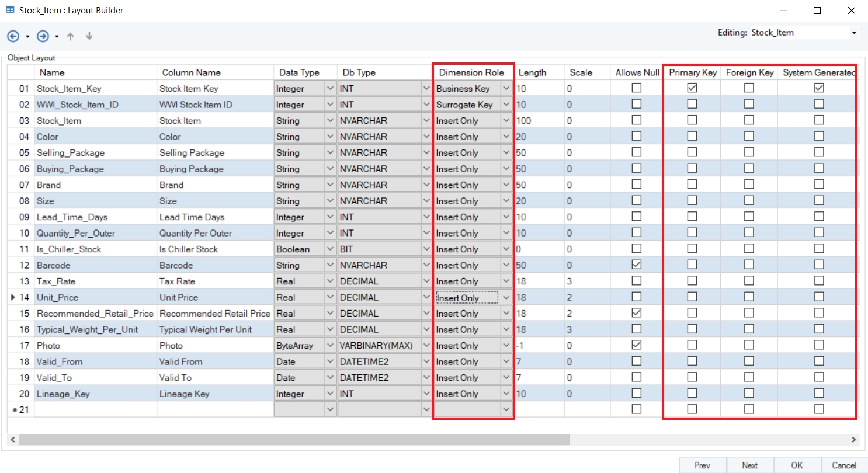The image size is (868, 473).
Task: Click scroll right arrow on horizontal scrollbar
Action: click(x=853, y=439)
